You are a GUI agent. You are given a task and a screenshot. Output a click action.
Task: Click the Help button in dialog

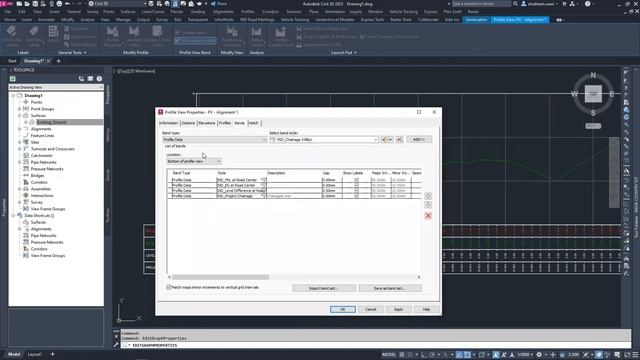[x=426, y=309]
